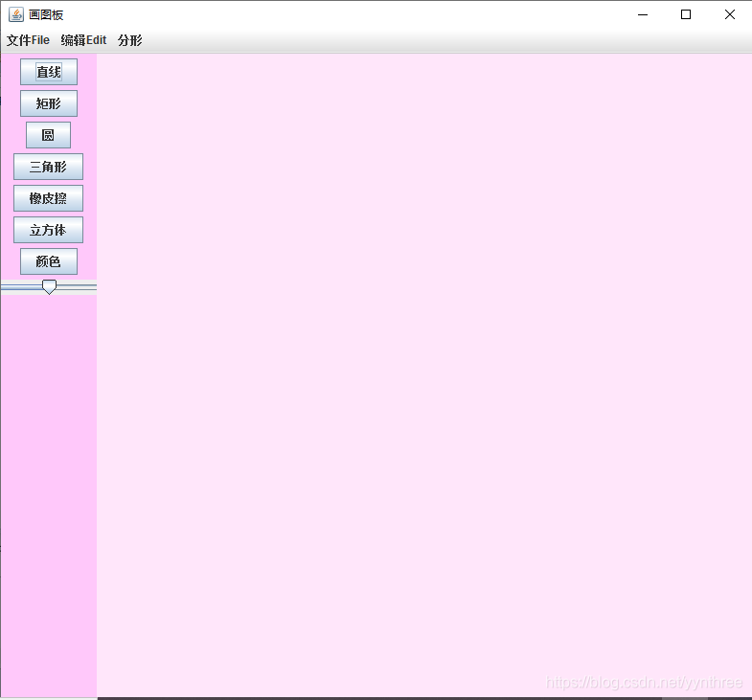This screenshot has width=752, height=700.
Task: Select the 三角形 triangle button
Action: [48, 167]
